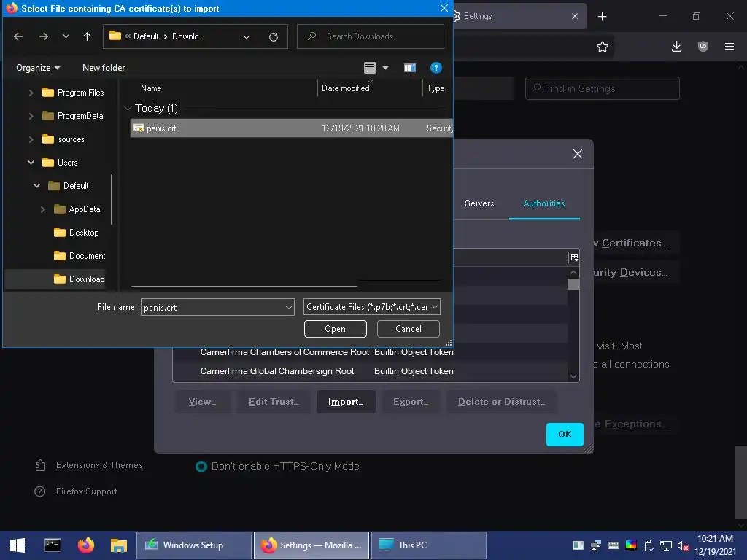Switch to Authorities tab
Screen dimensions: 747x560
(x=544, y=203)
